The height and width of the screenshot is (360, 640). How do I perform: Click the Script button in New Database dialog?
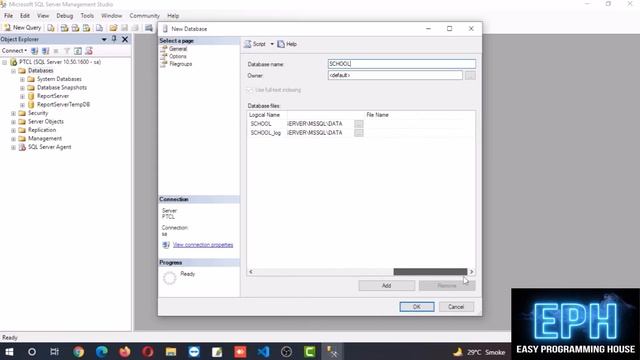click(255, 44)
